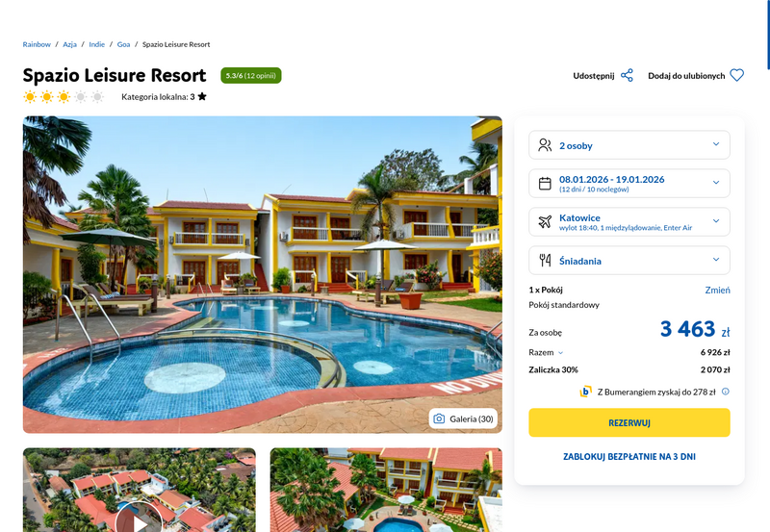Viewport: 770px width, 532px height.
Task: Click the fork and knife meal icon
Action: (545, 260)
